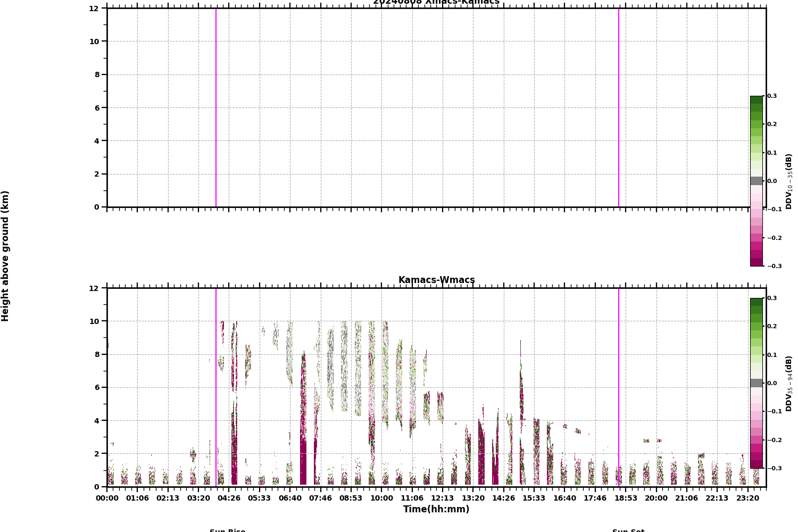
Task: Click the 0.2 label on the DDV35-94 colorbar
Action: coord(772,327)
